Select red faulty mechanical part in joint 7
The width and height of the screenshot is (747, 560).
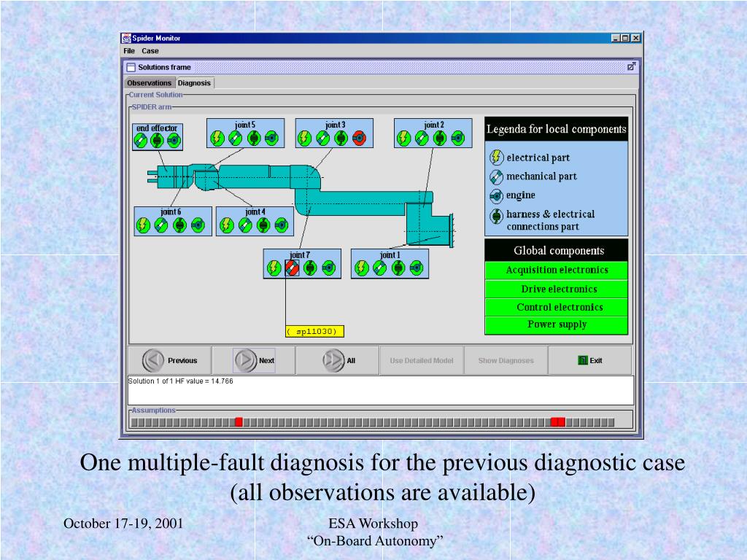pyautogui.click(x=292, y=268)
